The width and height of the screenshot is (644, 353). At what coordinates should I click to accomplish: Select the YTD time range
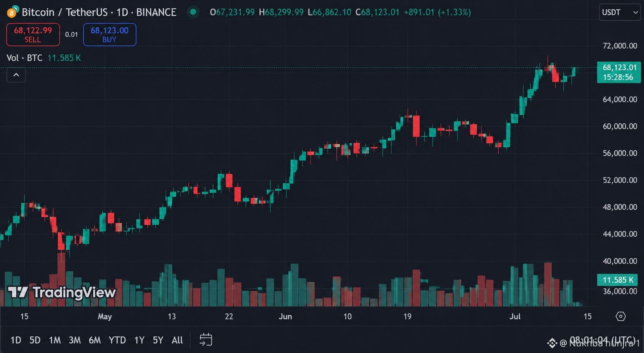click(x=117, y=340)
